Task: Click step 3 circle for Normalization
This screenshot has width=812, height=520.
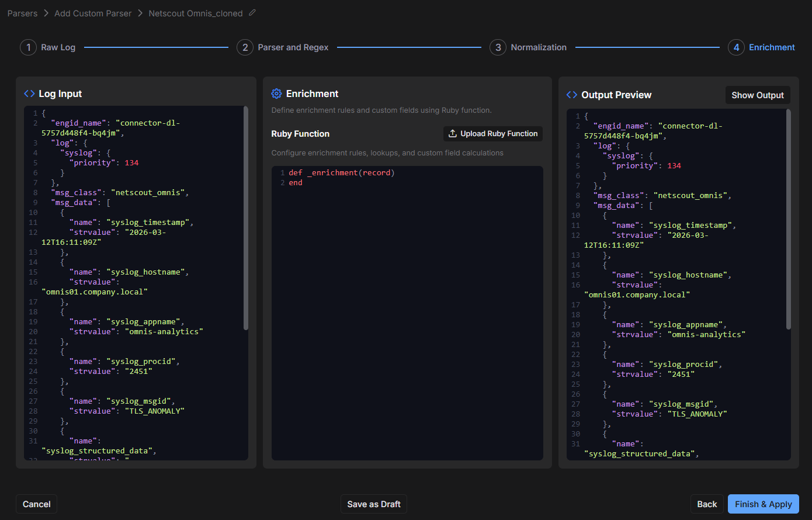Action: pos(498,47)
